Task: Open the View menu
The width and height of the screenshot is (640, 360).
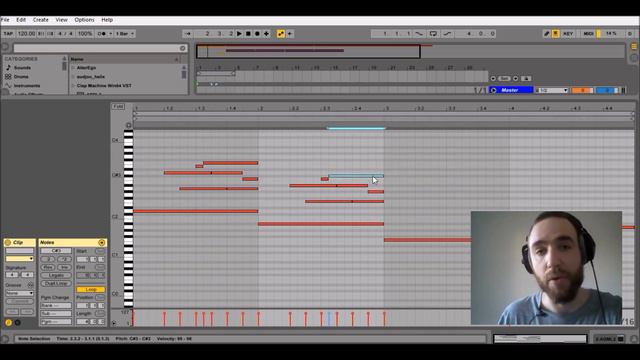Action: tap(62, 20)
